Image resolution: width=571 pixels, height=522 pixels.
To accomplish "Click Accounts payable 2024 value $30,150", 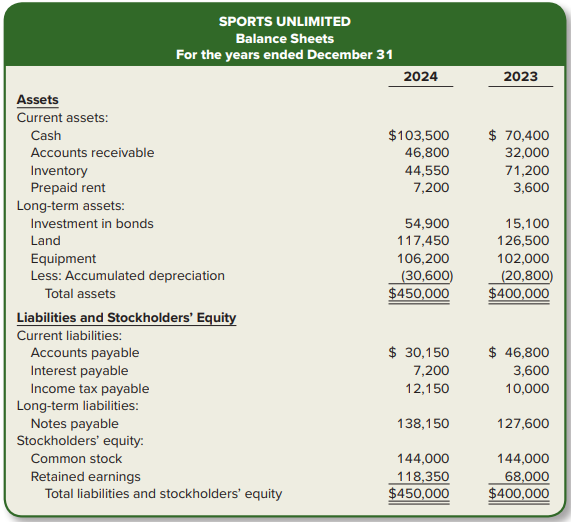I will click(x=419, y=352).
